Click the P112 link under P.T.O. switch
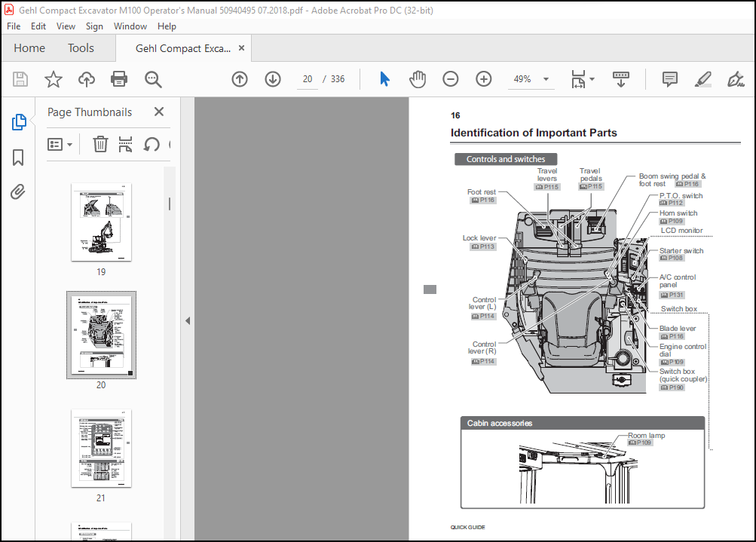The width and height of the screenshot is (756, 542). (x=672, y=203)
